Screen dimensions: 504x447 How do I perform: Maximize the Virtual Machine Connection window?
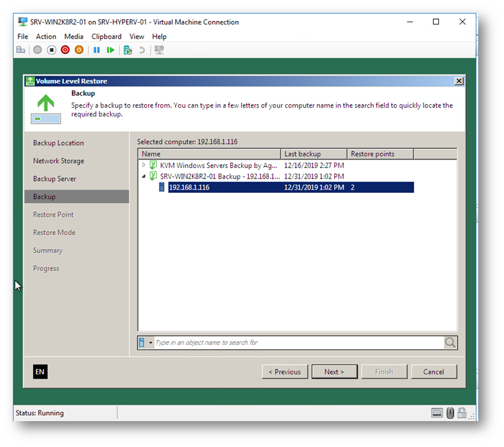click(x=436, y=22)
